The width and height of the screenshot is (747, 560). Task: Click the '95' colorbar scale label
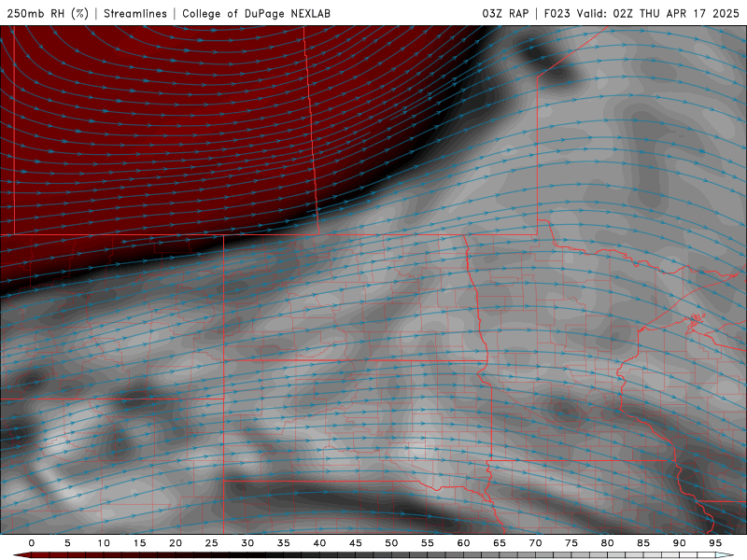(715, 543)
